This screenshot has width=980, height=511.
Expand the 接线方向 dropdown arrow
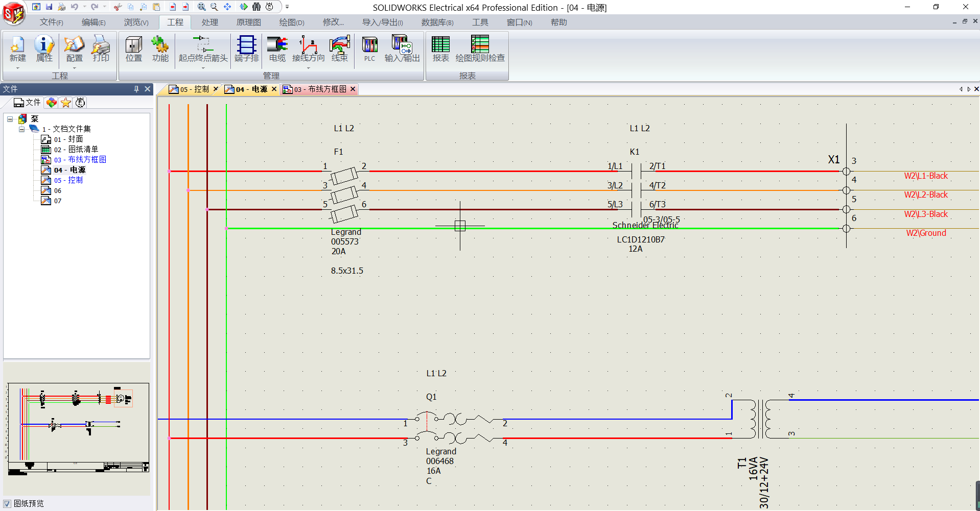308,68
